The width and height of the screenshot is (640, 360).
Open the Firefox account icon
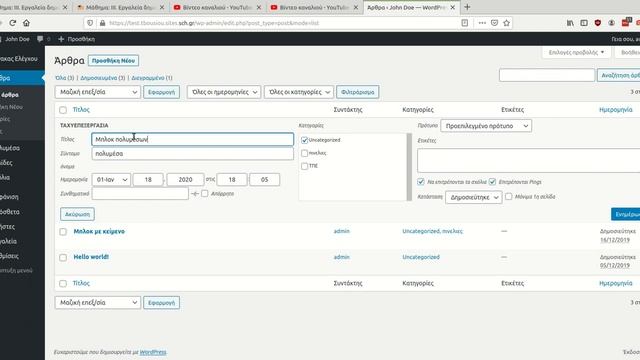[x=611, y=23]
